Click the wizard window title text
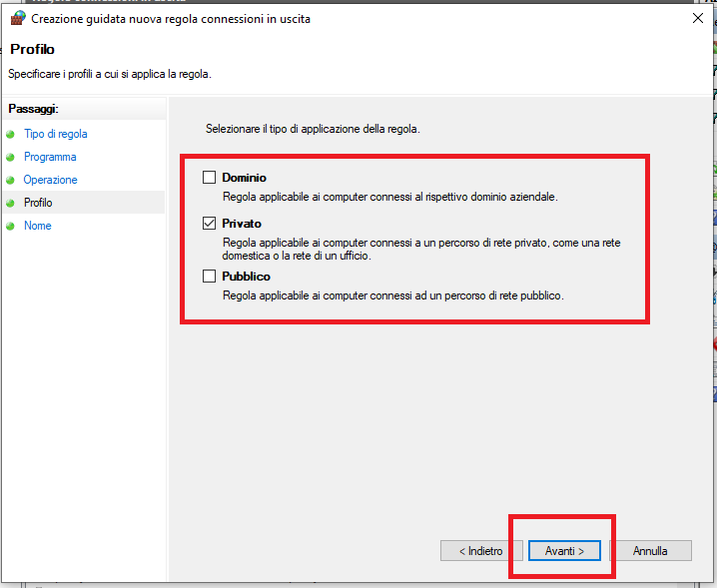717x588 pixels. [x=171, y=19]
